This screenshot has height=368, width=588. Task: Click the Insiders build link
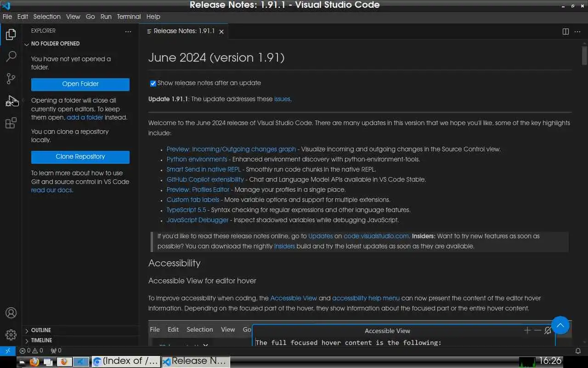(284, 246)
